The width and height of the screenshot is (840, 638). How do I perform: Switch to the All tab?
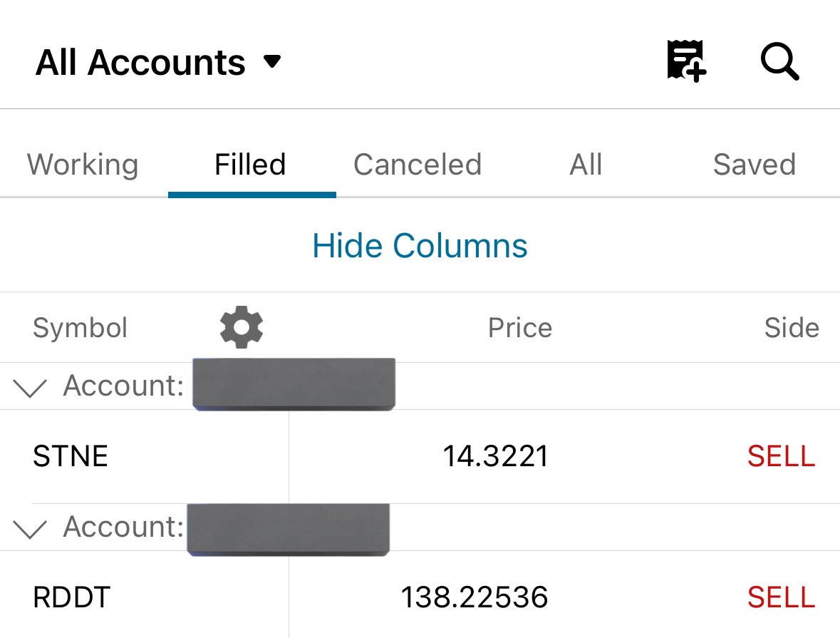coord(586,164)
